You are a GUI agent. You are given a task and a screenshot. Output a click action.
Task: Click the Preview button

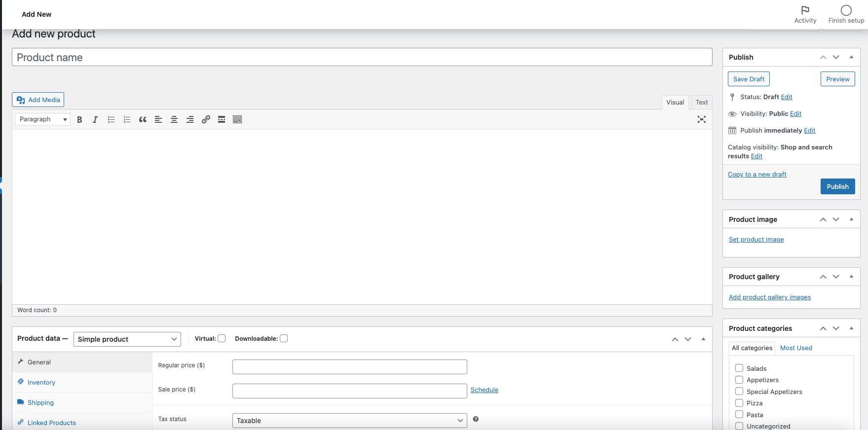tap(838, 79)
